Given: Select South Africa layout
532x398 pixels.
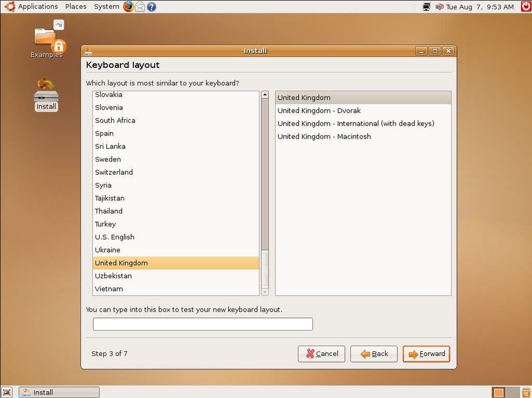Looking at the screenshot, I should [x=176, y=120].
